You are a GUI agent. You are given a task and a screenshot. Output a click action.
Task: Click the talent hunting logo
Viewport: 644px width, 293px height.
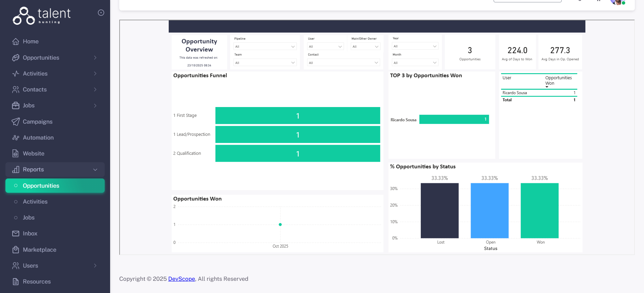(x=41, y=16)
